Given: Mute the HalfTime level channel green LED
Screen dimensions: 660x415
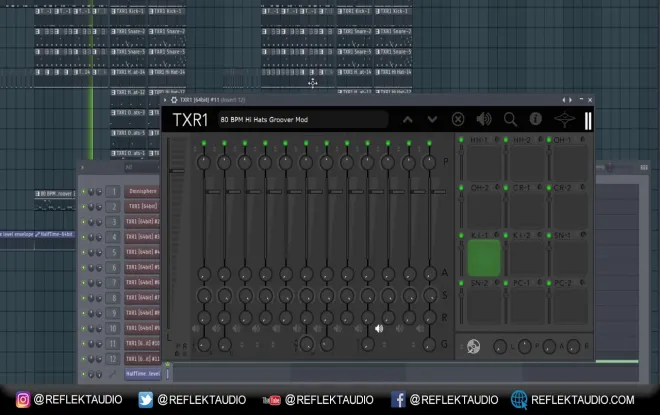Looking at the screenshot, I should (83, 374).
